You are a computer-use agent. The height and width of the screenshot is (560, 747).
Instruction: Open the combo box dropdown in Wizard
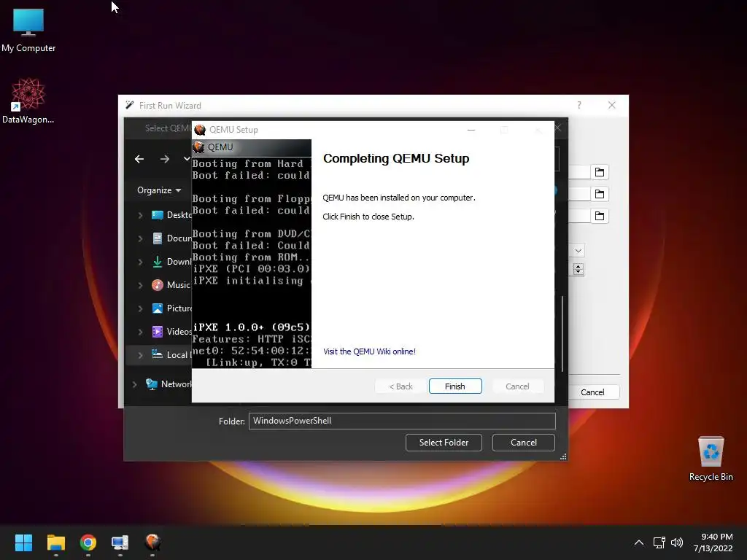tap(578, 251)
